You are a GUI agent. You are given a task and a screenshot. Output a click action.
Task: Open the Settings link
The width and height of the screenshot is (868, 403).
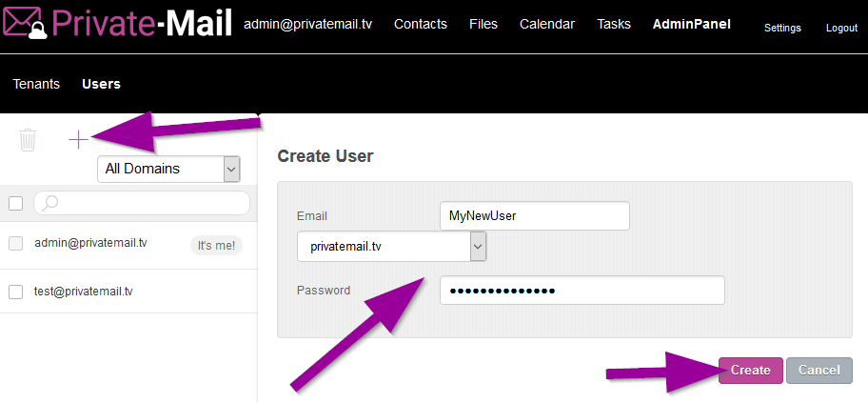pos(782,28)
